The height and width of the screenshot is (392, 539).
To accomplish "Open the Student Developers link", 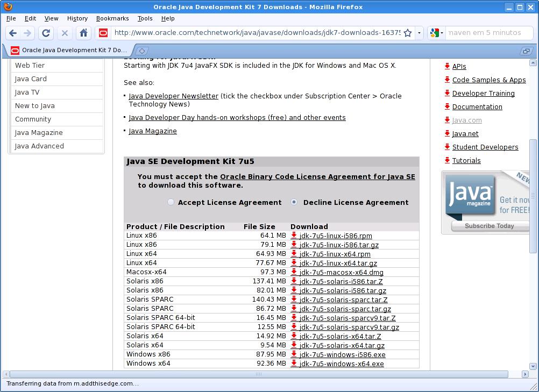I will click(x=485, y=147).
